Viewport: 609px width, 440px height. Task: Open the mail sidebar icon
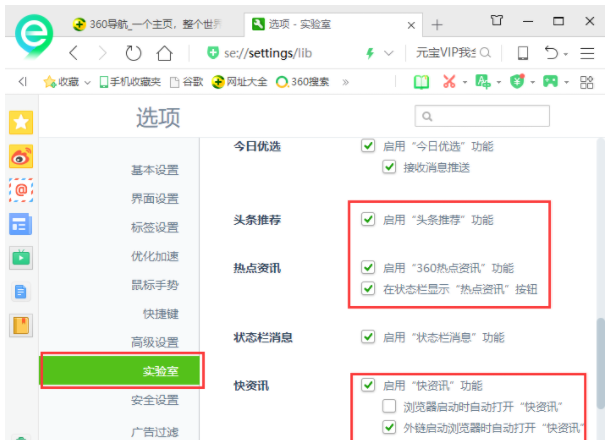pyautogui.click(x=21, y=189)
